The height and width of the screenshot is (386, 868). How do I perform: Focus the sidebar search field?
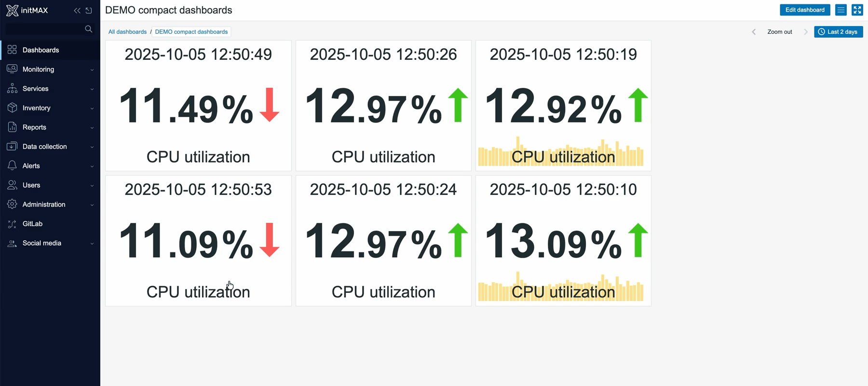pyautogui.click(x=44, y=29)
